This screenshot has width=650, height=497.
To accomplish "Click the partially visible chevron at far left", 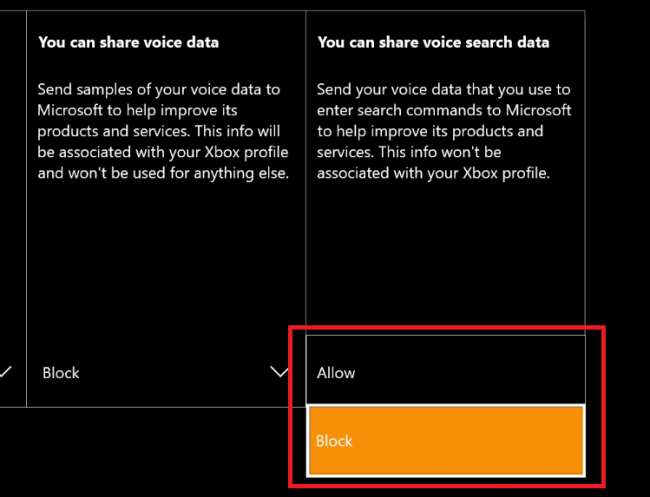I will [7, 372].
